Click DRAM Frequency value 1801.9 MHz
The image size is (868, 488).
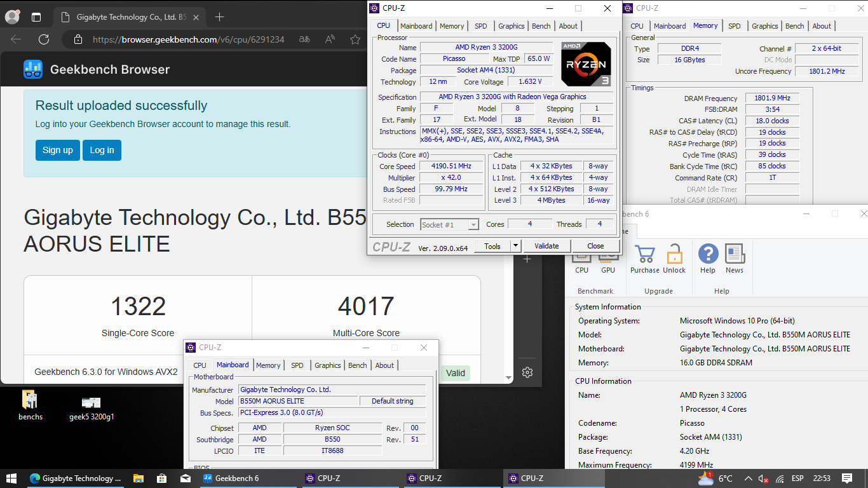773,98
